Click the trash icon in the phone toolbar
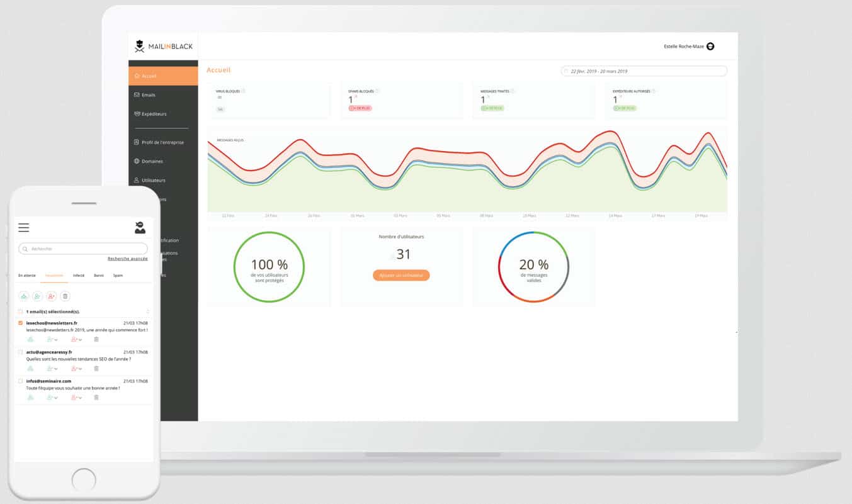Viewport: 852px width, 504px height. pyautogui.click(x=65, y=296)
